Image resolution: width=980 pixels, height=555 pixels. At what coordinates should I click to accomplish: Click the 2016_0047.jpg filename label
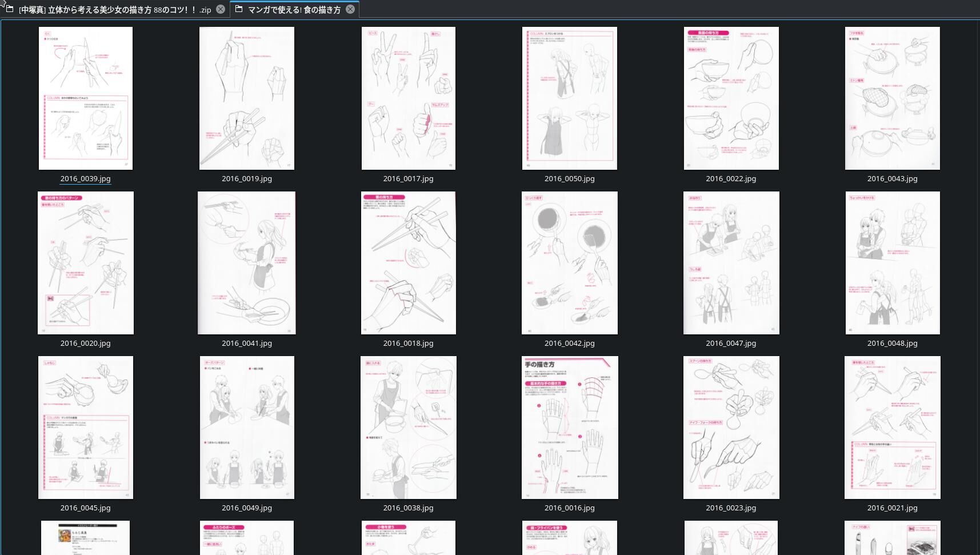click(x=731, y=344)
